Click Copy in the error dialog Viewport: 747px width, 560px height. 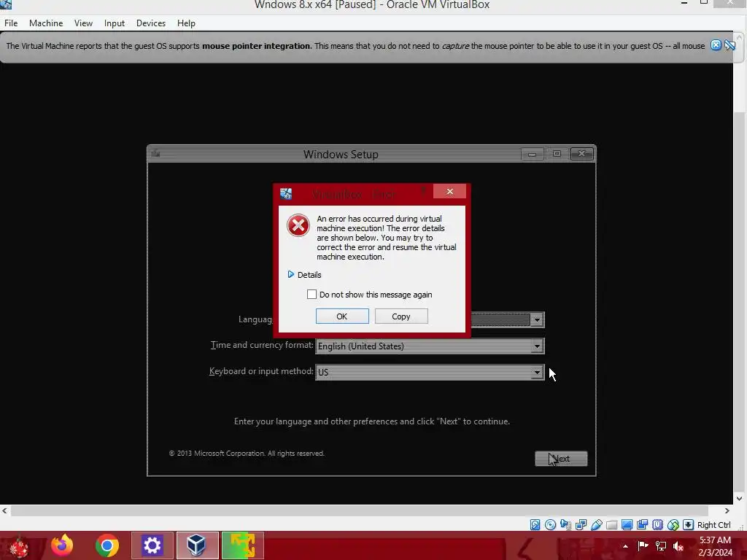pyautogui.click(x=401, y=316)
